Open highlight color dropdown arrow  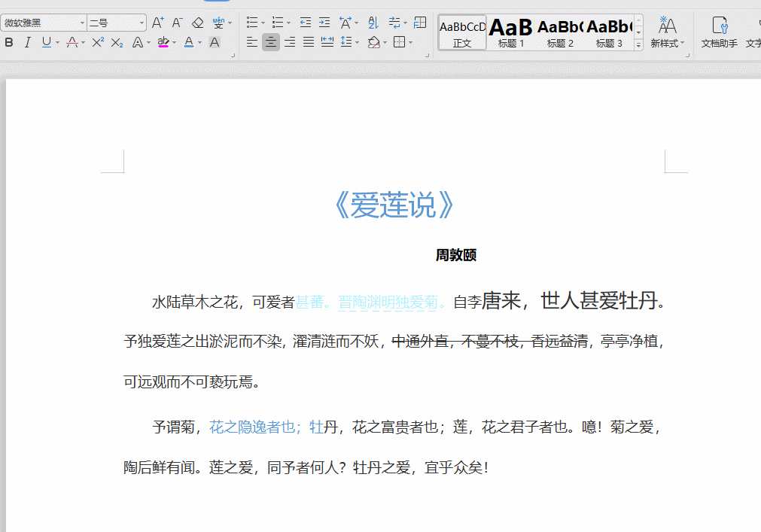[174, 43]
